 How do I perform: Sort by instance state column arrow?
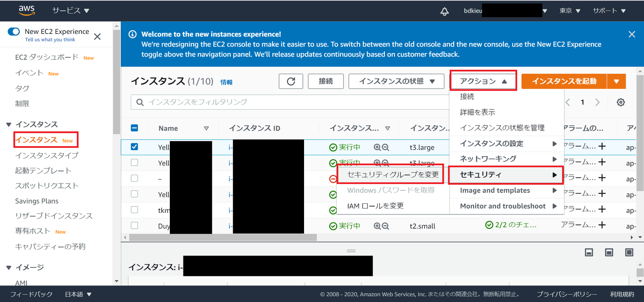(388, 128)
